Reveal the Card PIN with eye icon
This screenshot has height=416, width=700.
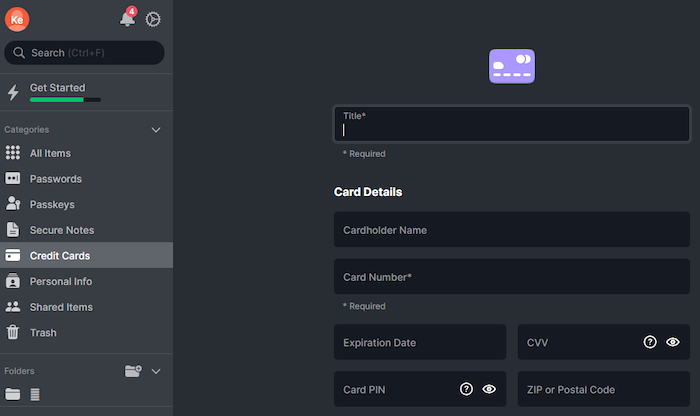(489, 389)
